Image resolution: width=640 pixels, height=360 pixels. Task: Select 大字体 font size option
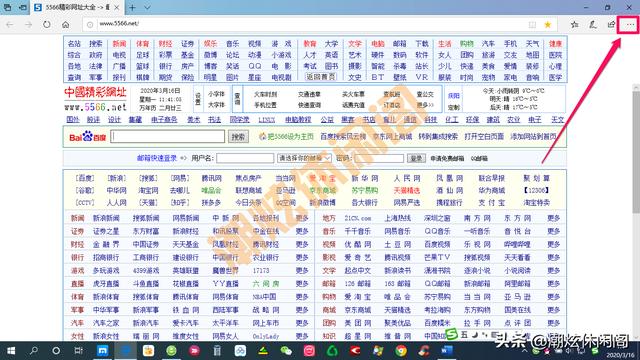pos(216,105)
